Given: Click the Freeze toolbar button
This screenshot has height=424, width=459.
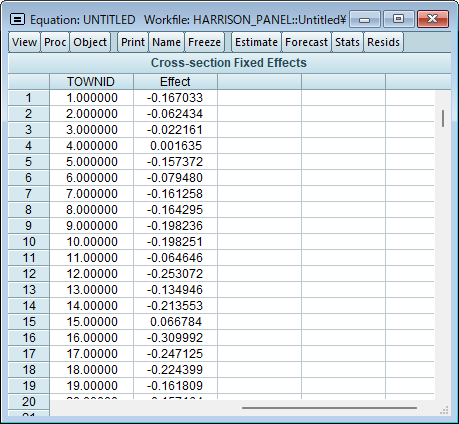Looking at the screenshot, I should [x=204, y=42].
